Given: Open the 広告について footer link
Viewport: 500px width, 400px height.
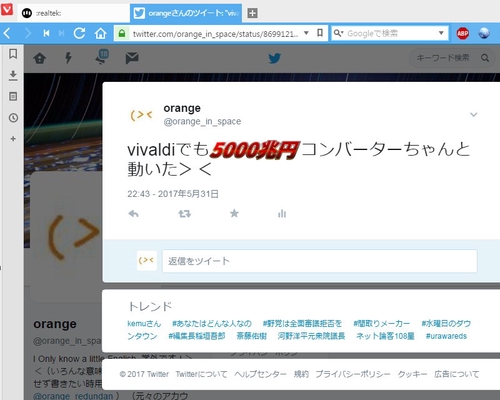Looking at the screenshot, I should click(456, 374).
